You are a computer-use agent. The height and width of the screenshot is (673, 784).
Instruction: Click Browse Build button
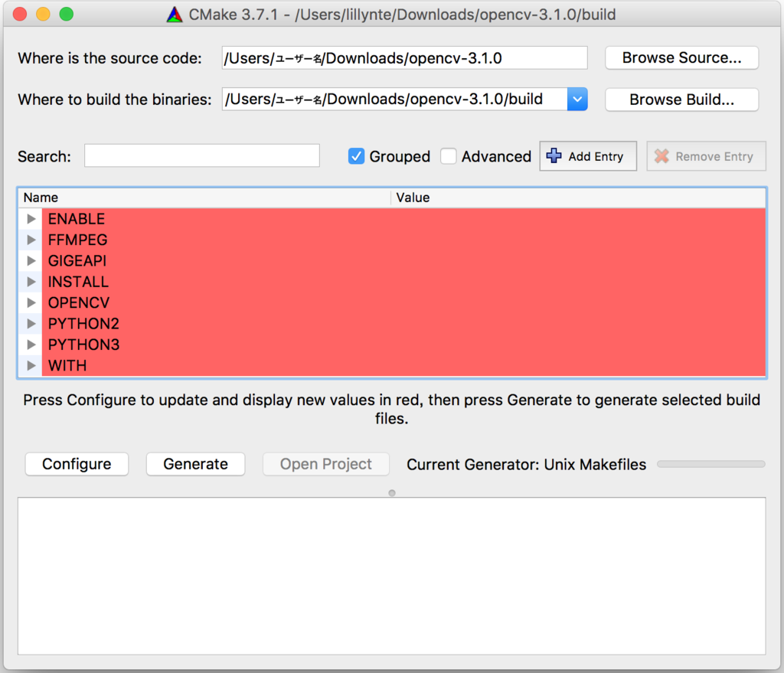click(681, 100)
